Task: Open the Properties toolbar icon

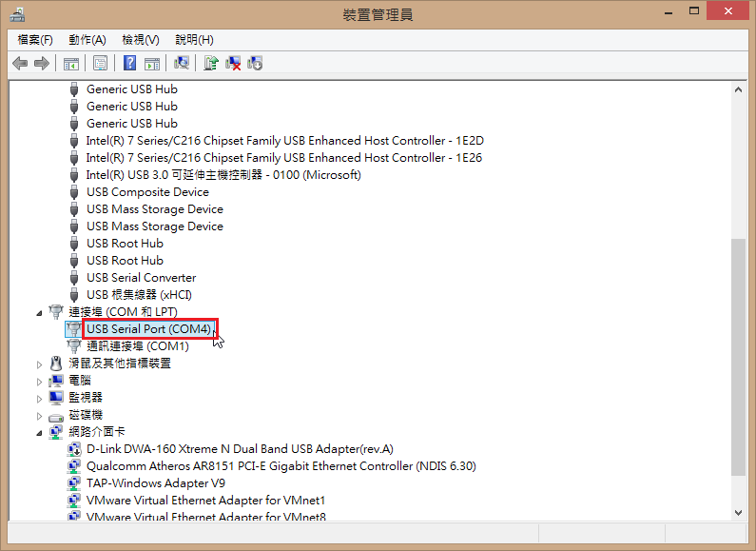Action: tap(100, 63)
